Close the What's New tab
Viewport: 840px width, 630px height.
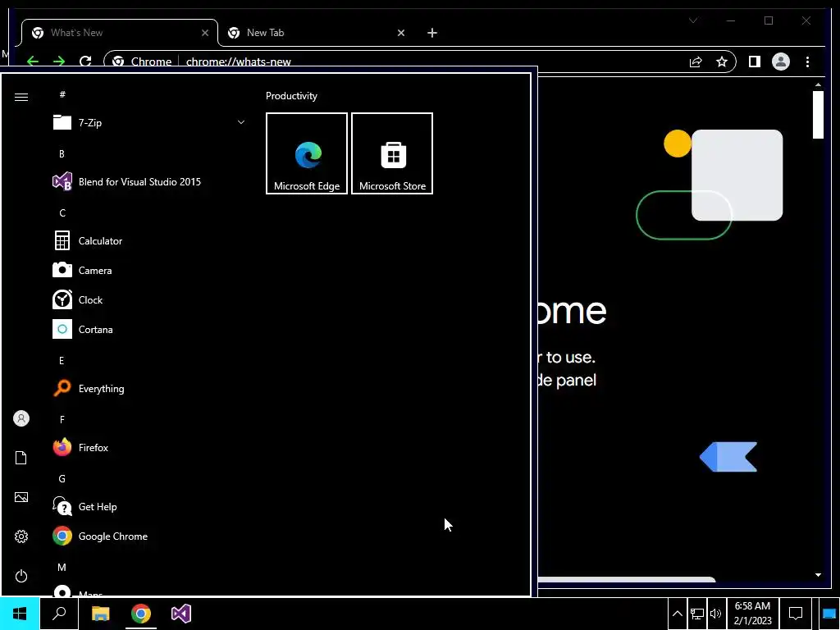tap(204, 33)
